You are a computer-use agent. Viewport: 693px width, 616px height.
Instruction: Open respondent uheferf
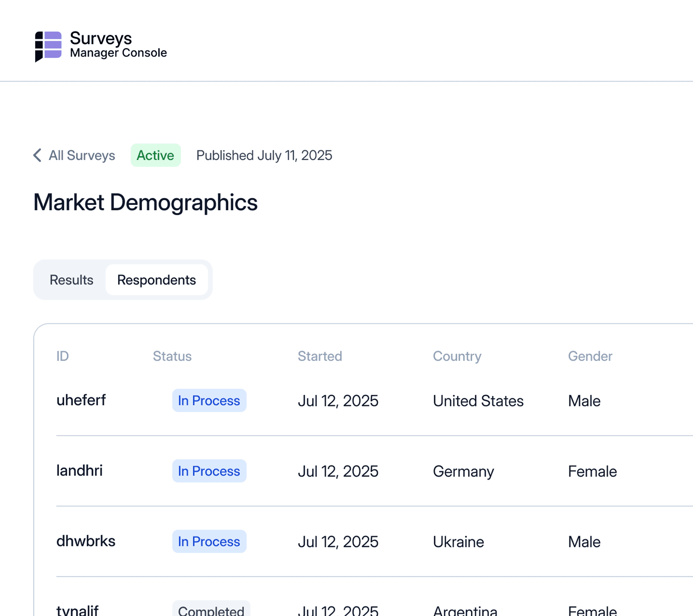click(x=81, y=400)
